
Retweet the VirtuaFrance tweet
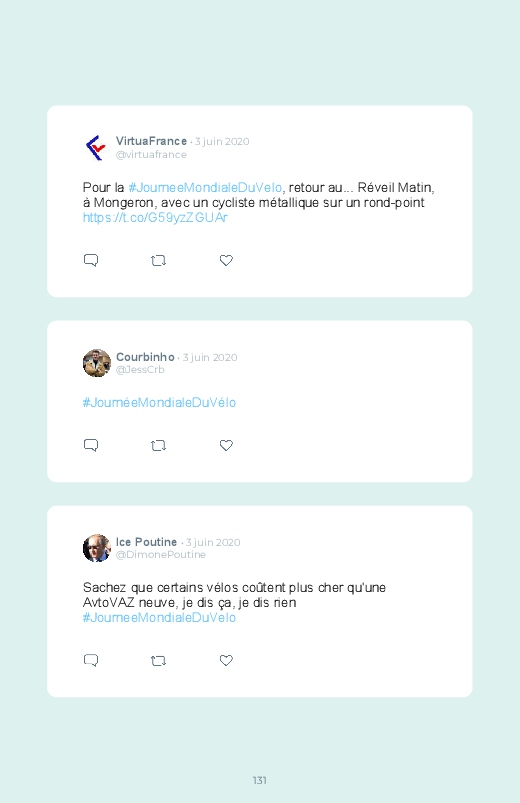click(158, 261)
